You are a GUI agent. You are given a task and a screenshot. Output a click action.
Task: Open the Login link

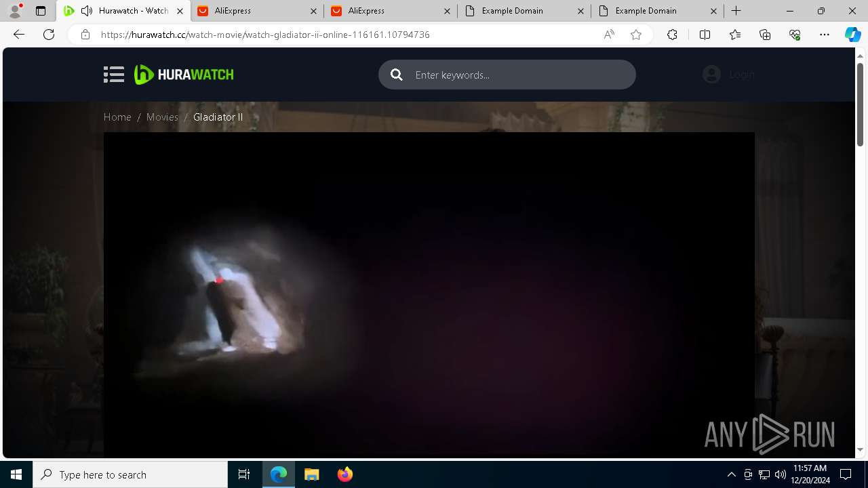[742, 75]
